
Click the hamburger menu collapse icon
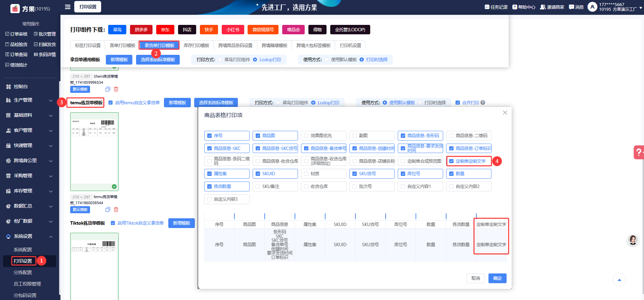point(68,7)
